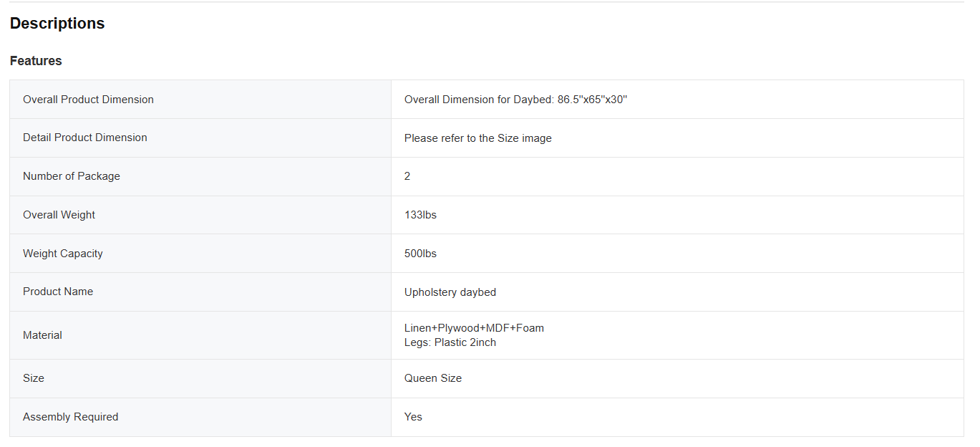
Task: Click the Size row label
Action: (x=34, y=378)
